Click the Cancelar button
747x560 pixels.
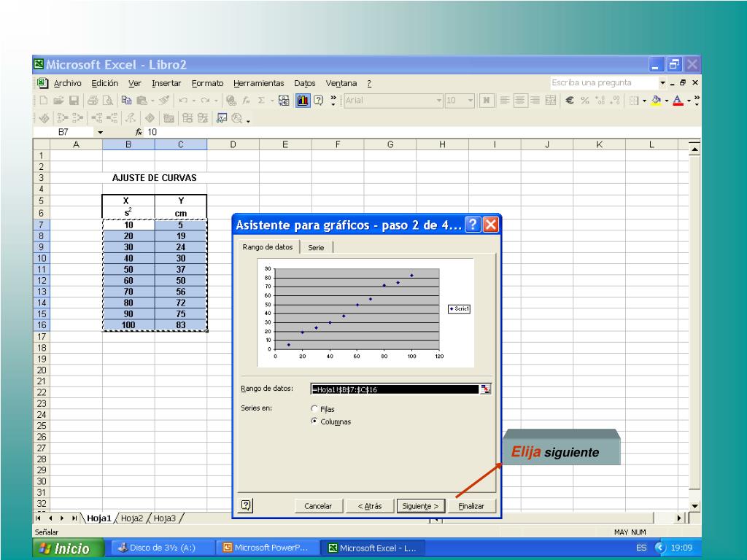pos(318,506)
